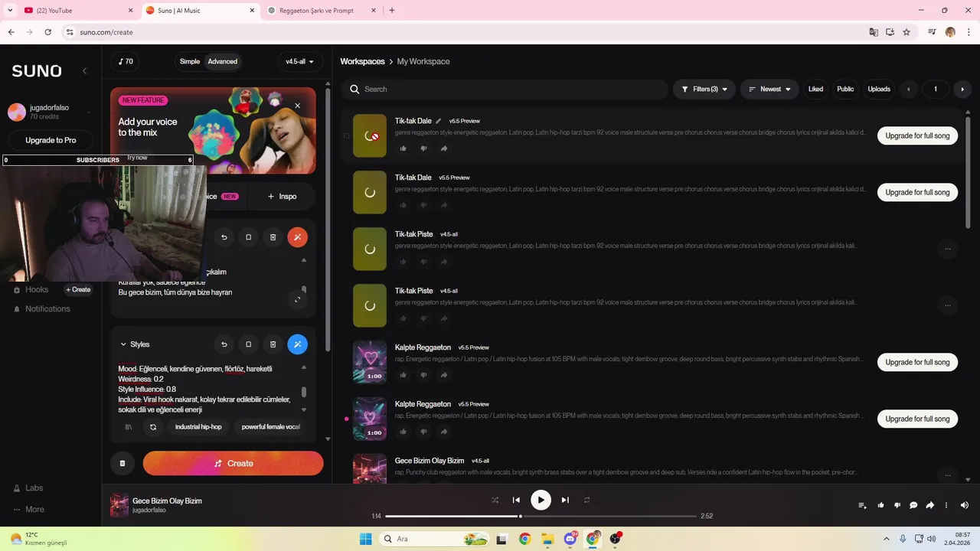Open the Filters (3) dropdown
Image resolution: width=980 pixels, height=551 pixels.
[x=704, y=89]
